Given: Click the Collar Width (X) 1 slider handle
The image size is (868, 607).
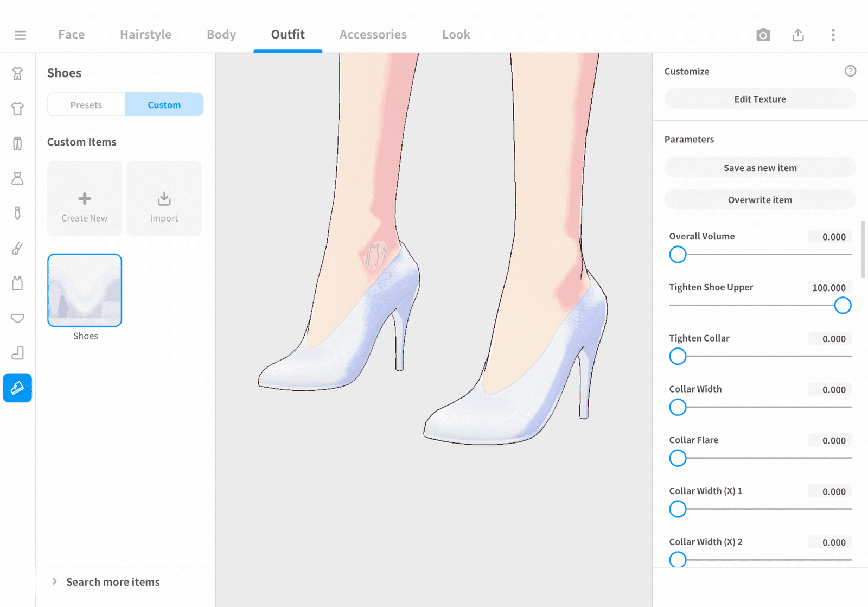Looking at the screenshot, I should tap(678, 509).
